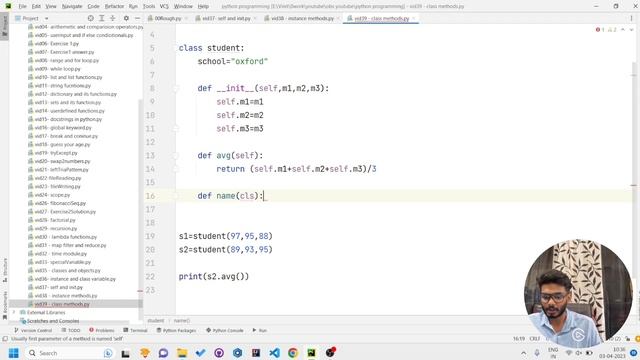Toggle fold marker at line 13 avg

(x=176, y=156)
